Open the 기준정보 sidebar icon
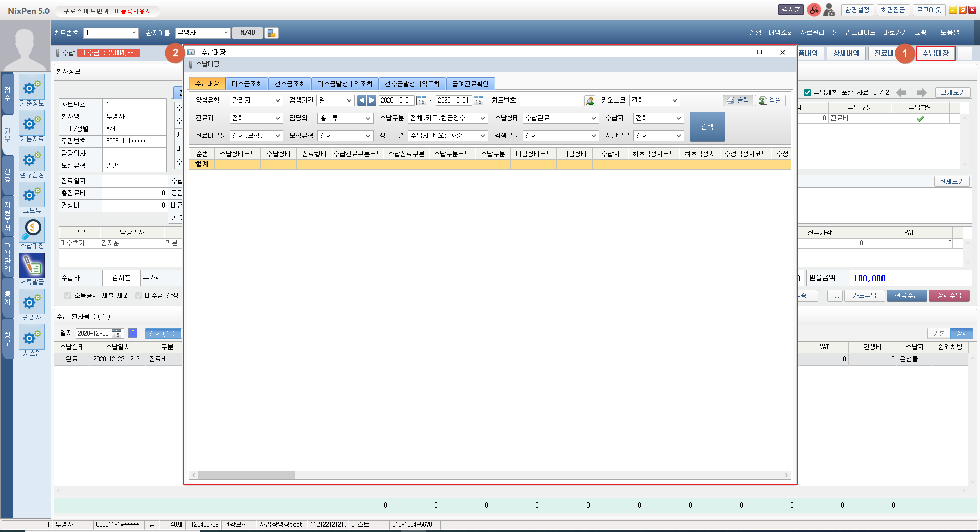This screenshot has height=532, width=980. point(32,88)
